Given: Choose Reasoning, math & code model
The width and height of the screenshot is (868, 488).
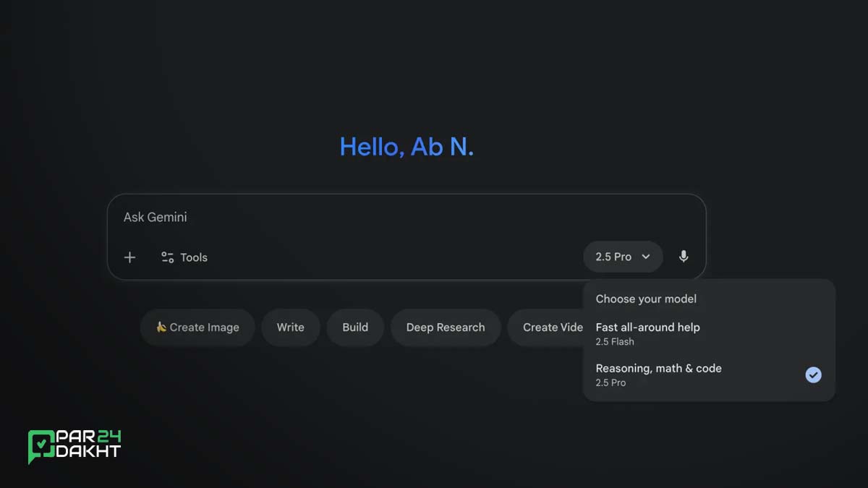Looking at the screenshot, I should 658,368.
